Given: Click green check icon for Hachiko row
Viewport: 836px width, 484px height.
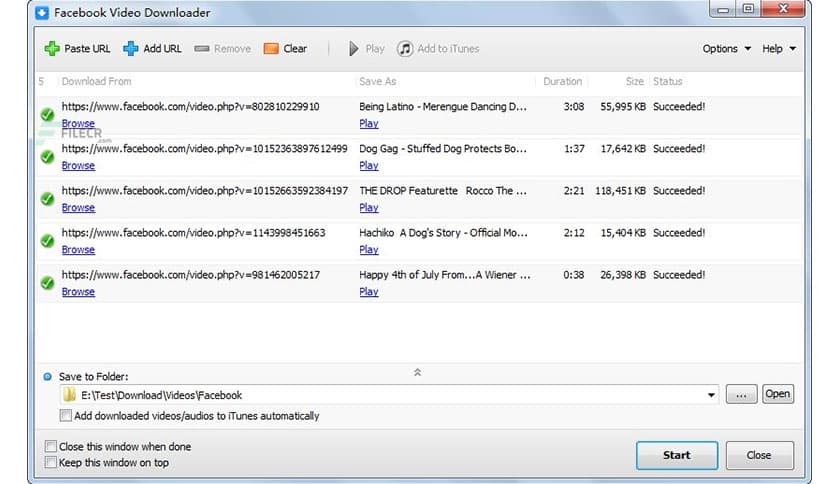Looking at the screenshot, I should pyautogui.click(x=47, y=241).
